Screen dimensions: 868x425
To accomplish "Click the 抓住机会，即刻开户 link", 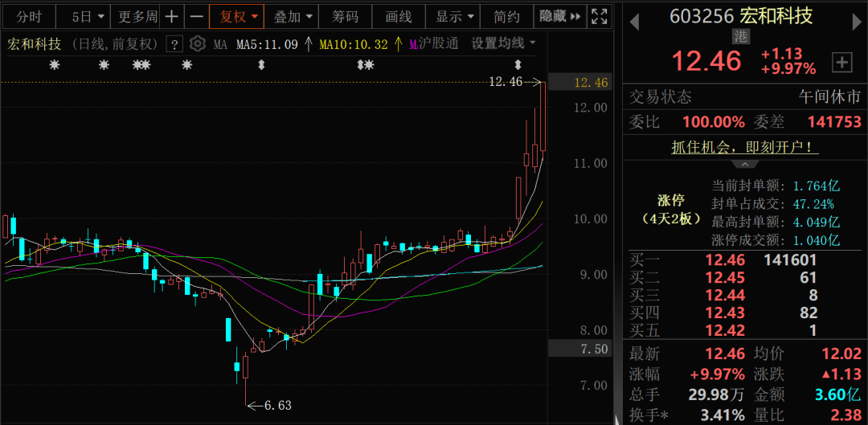I will (745, 147).
